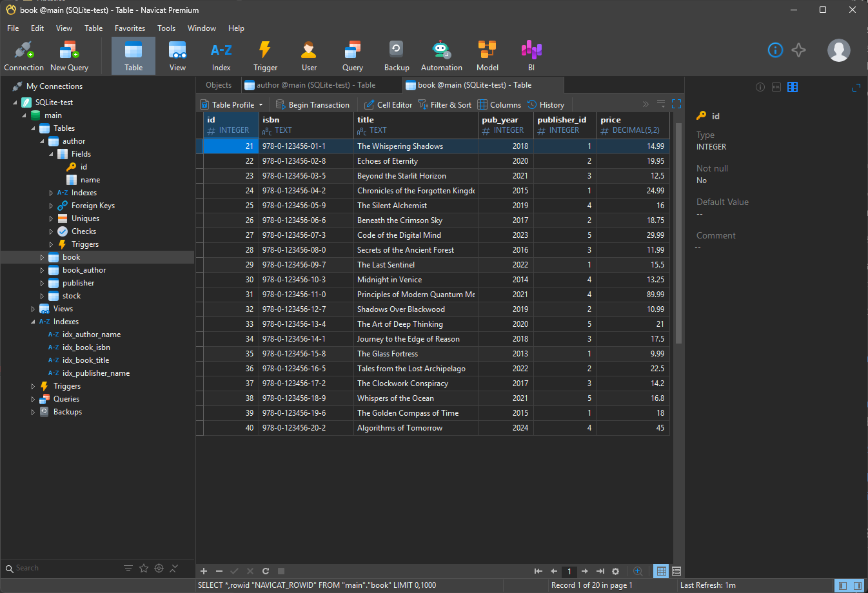Screen dimensions: 868x593
Task: Click the user account avatar
Action: 838,50
